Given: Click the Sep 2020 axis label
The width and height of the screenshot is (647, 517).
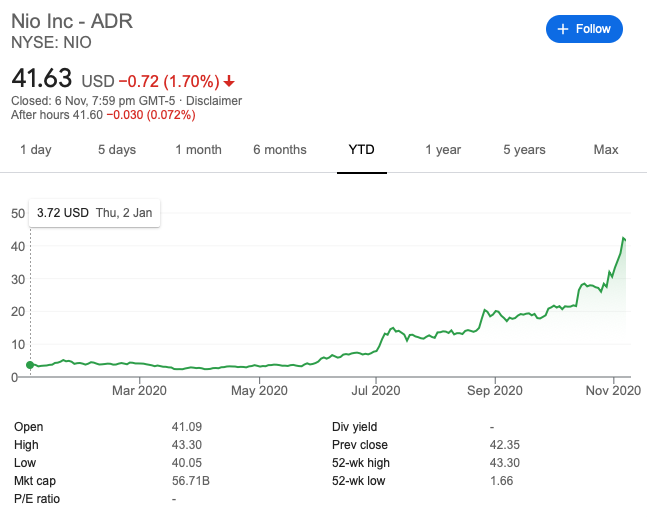Looking at the screenshot, I should point(495,390).
